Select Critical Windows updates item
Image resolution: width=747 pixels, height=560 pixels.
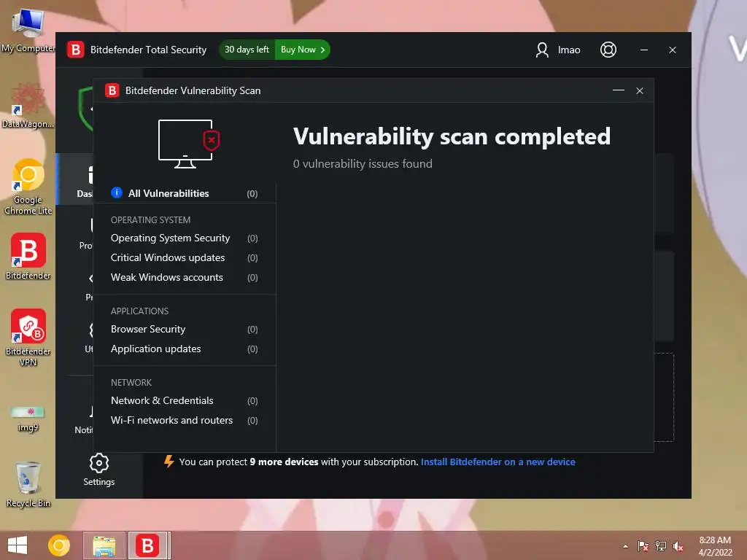click(185, 257)
